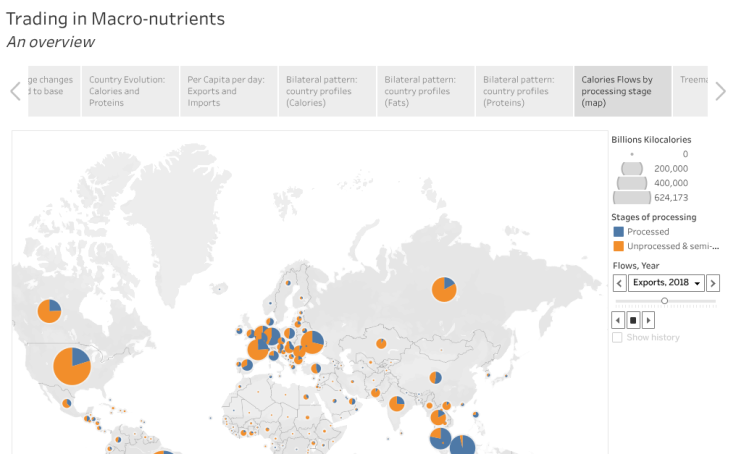Click the Billions Kilocalories legend title
The width and height of the screenshot is (736, 454).
[x=651, y=140]
